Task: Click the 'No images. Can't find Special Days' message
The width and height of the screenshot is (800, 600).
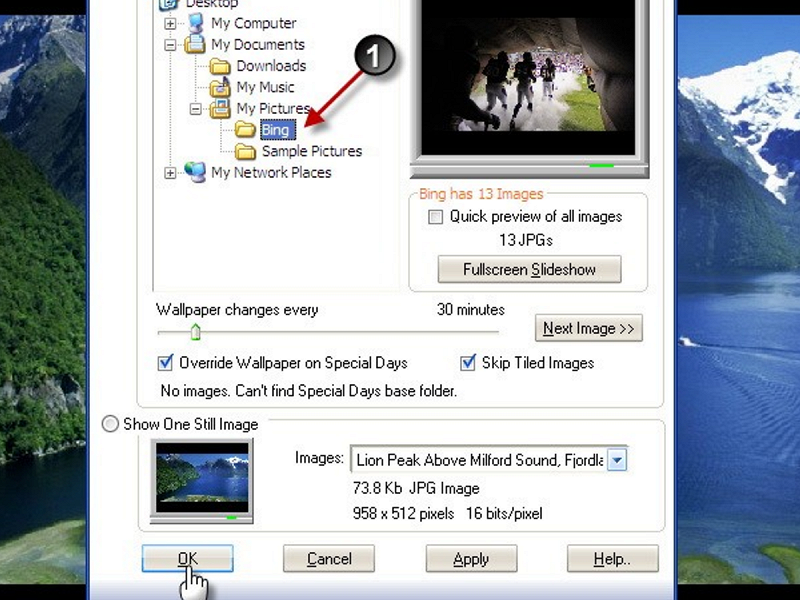Action: pos(309,391)
